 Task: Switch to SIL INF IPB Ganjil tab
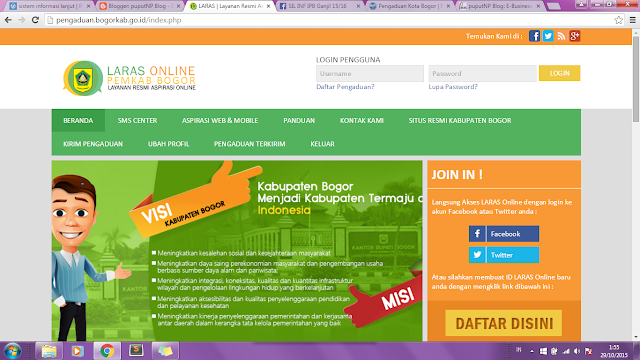point(321,6)
